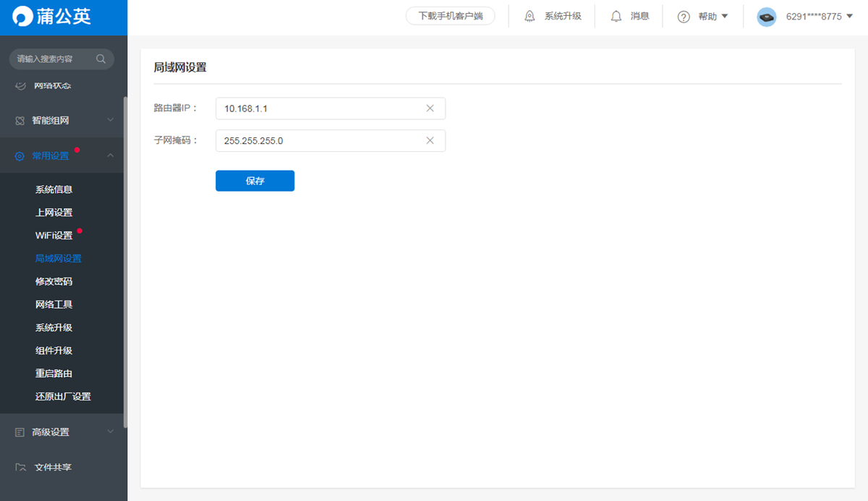Clear the 子网掩码 field with X icon
Viewport: 868px width, 501px height.
coord(430,141)
